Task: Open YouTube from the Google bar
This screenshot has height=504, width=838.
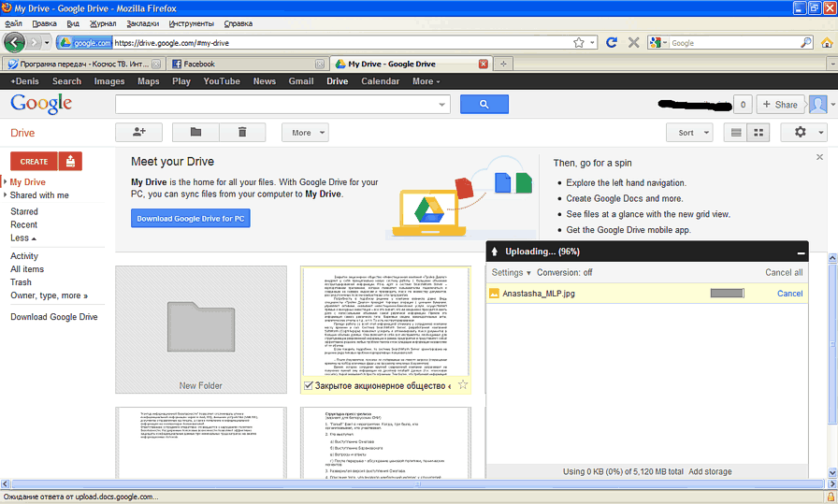Action: tap(222, 81)
